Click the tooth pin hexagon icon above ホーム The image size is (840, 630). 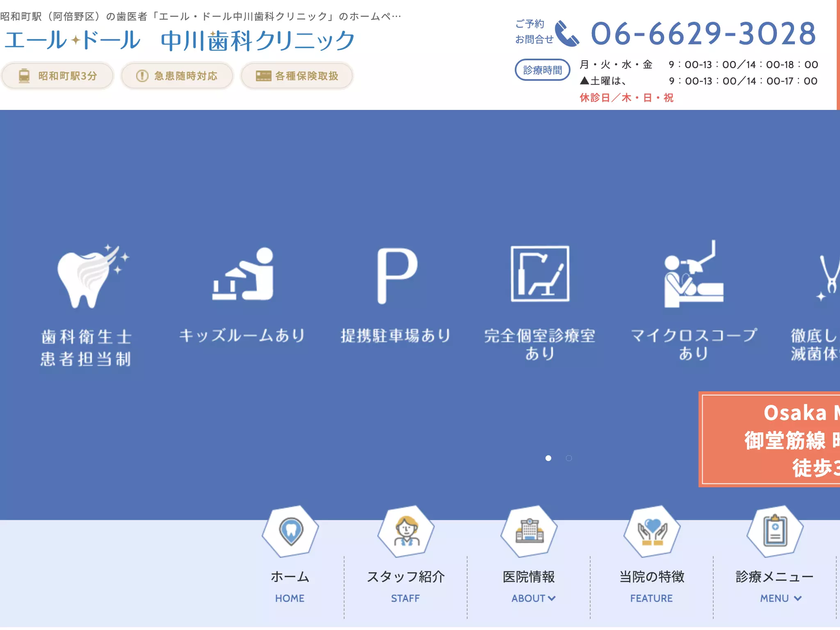coord(291,531)
